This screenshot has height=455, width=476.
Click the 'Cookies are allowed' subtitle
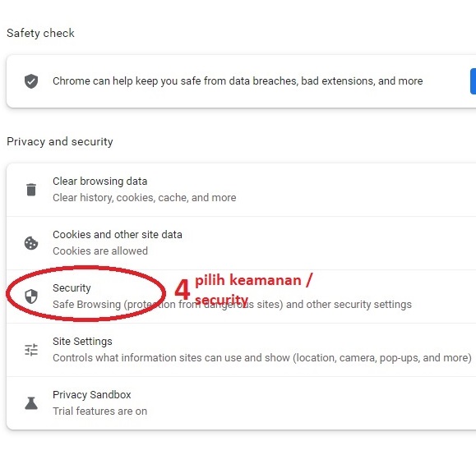[x=100, y=251]
